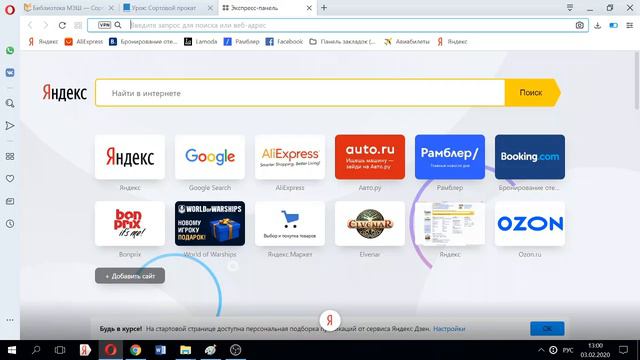Click the page vertical scrollbar
Screen dimensions: 640x360
coord(637,81)
